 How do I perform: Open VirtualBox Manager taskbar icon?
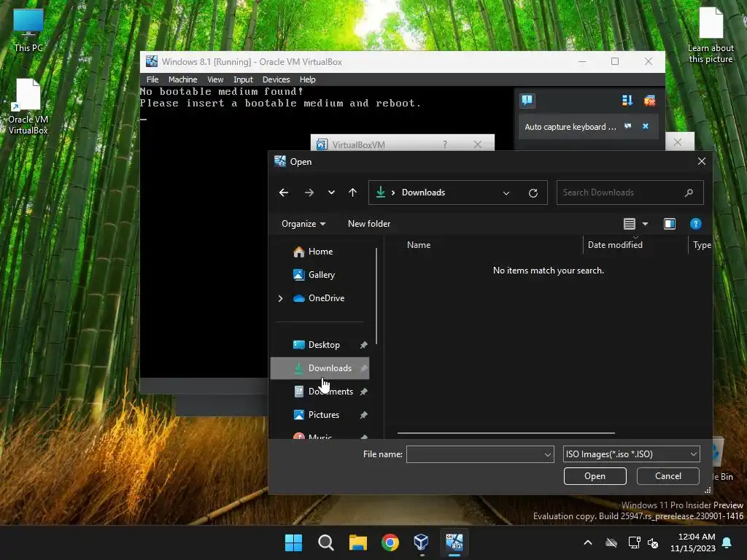pyautogui.click(x=422, y=542)
